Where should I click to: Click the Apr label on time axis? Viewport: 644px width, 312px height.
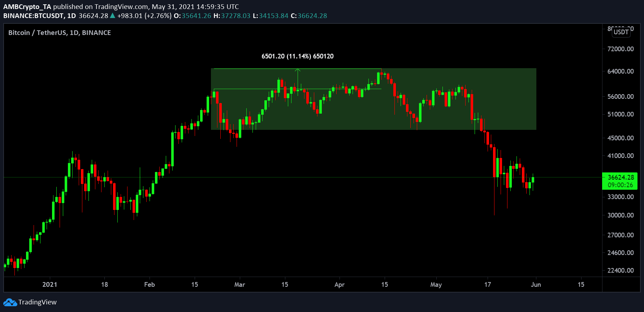(340, 285)
